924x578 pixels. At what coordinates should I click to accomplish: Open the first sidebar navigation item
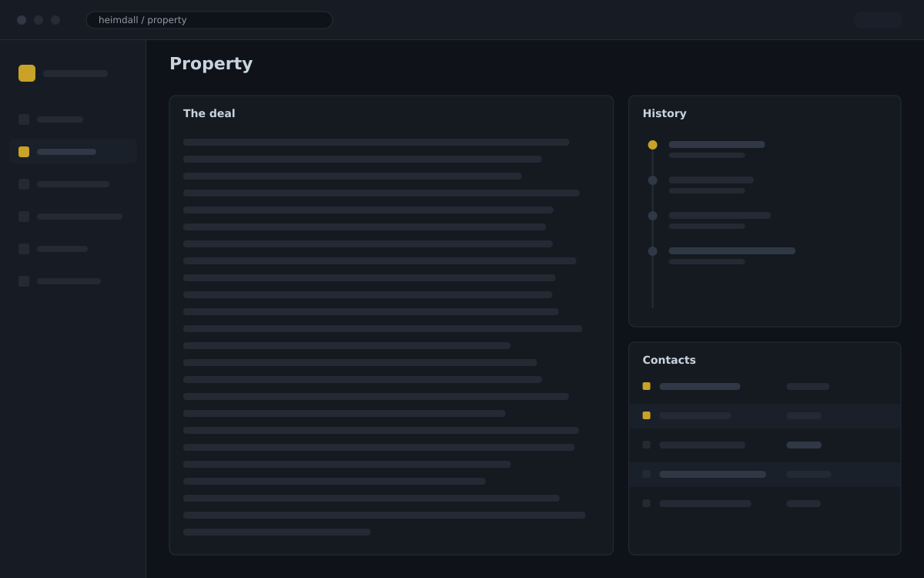click(73, 119)
